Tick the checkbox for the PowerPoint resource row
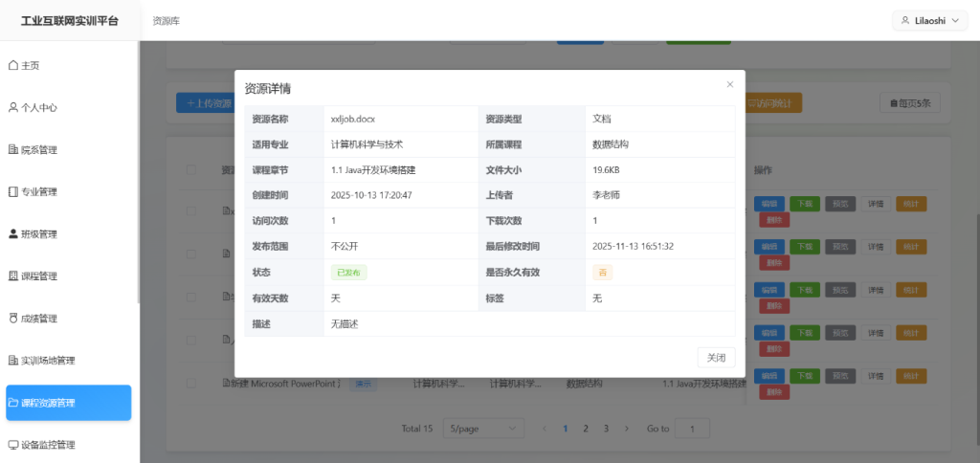980x463 pixels. (191, 384)
